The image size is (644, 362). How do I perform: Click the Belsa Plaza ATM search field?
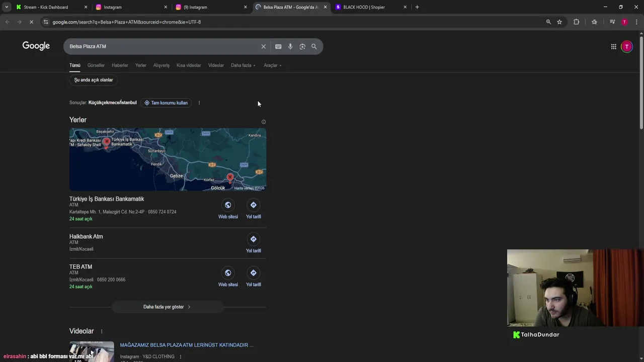[x=164, y=46]
